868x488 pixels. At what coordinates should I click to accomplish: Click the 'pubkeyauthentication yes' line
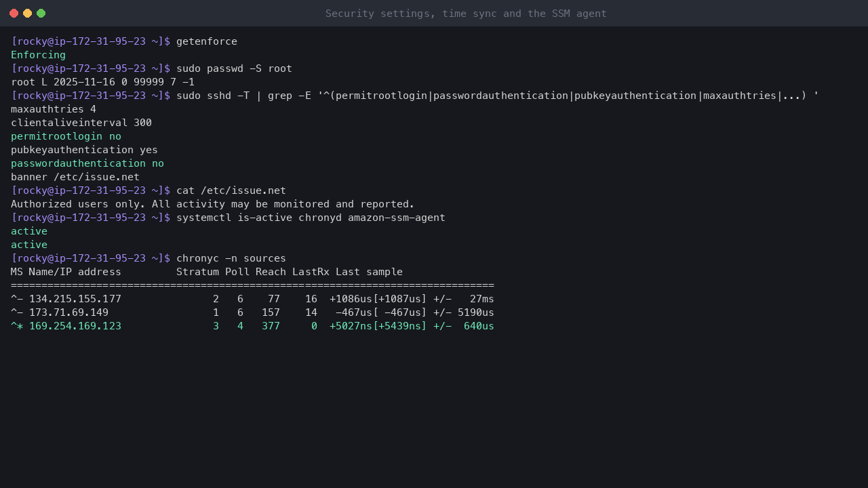click(84, 150)
